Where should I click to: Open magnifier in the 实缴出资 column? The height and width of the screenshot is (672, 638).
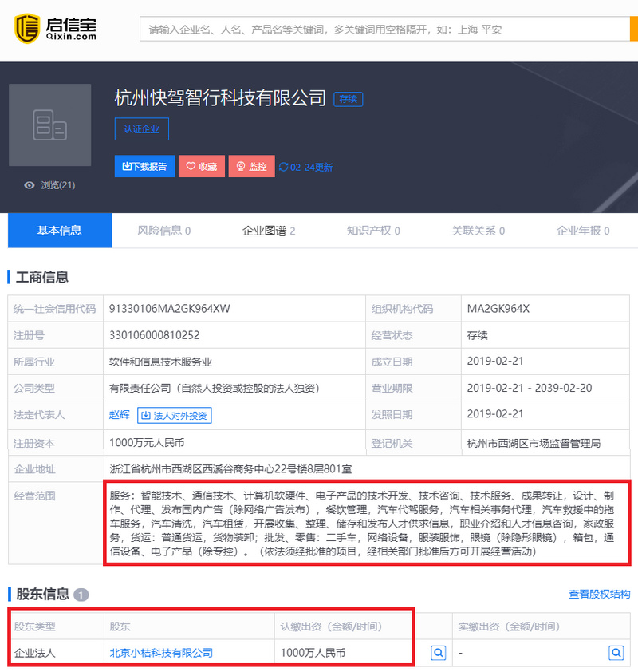[x=616, y=653]
